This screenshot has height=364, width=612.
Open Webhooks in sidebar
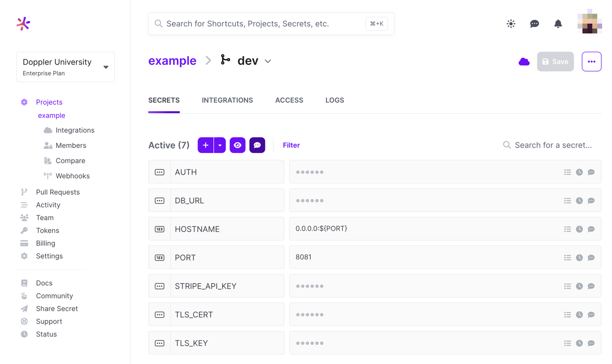coord(72,176)
